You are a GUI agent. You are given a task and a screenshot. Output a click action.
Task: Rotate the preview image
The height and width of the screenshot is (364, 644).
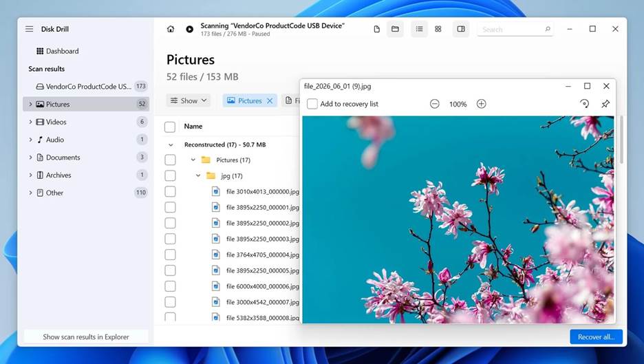tap(584, 104)
